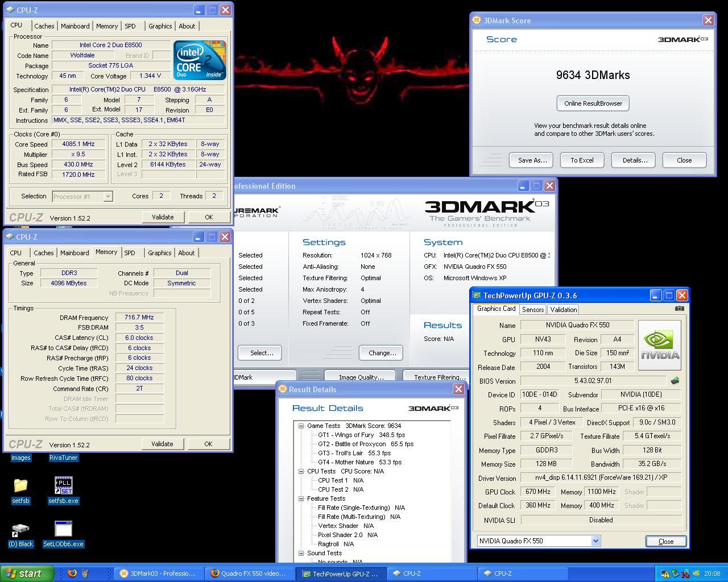Viewport: 728px width, 582px height.
Task: Click the RivaTuner desktop label
Action: pyautogui.click(x=63, y=458)
